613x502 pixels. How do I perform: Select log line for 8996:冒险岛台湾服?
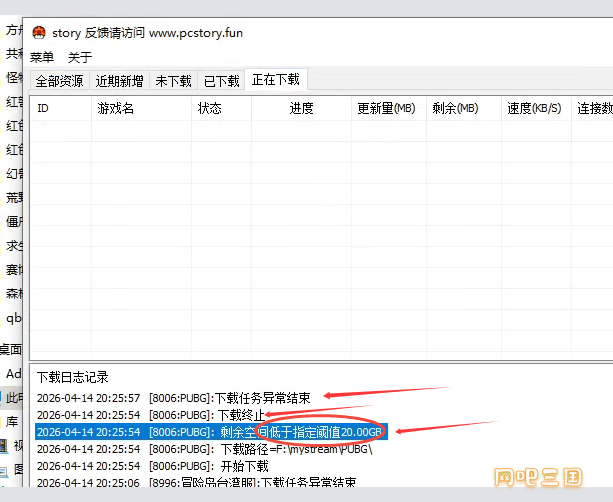(x=196, y=482)
